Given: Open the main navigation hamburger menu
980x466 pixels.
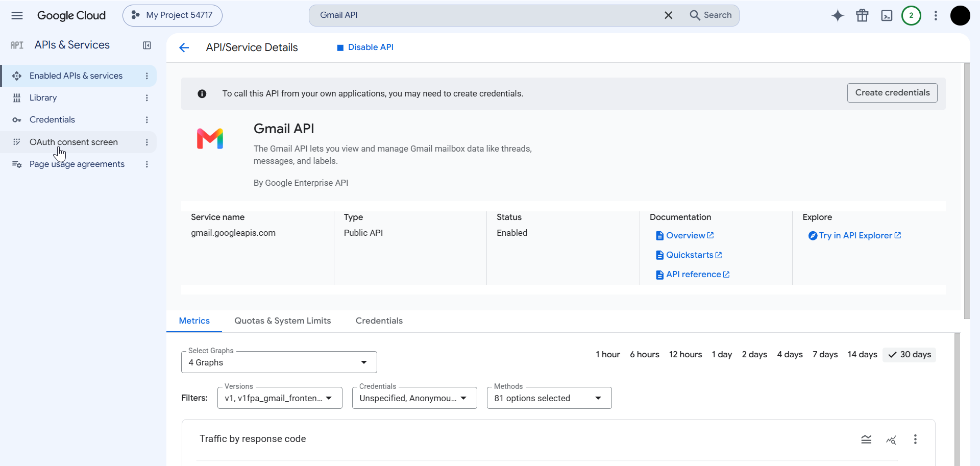Looking at the screenshot, I should [17, 15].
